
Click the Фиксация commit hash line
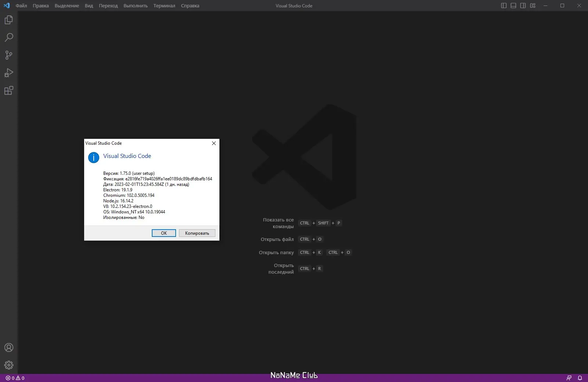[x=158, y=179]
